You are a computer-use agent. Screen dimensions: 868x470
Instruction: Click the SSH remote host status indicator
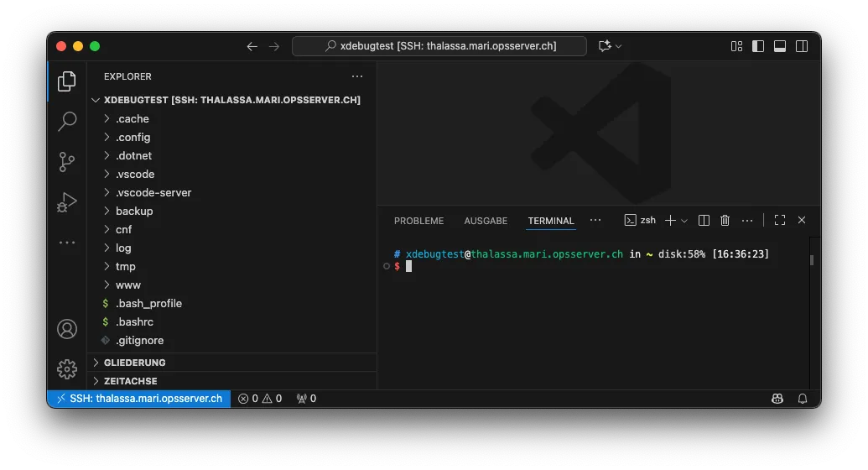point(139,399)
